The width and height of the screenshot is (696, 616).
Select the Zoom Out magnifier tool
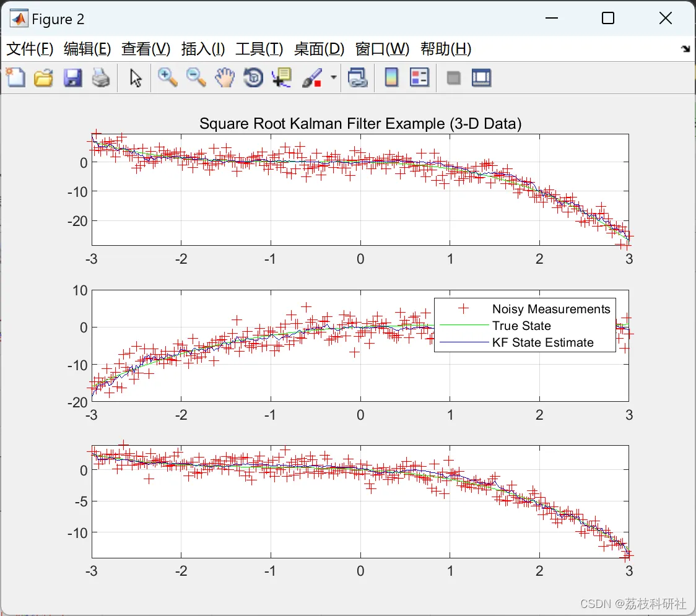(196, 78)
